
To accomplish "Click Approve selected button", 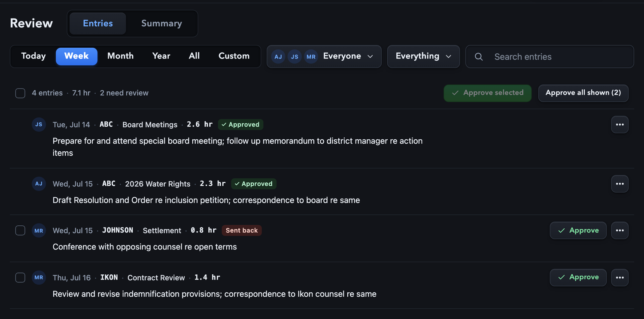I will coord(487,93).
